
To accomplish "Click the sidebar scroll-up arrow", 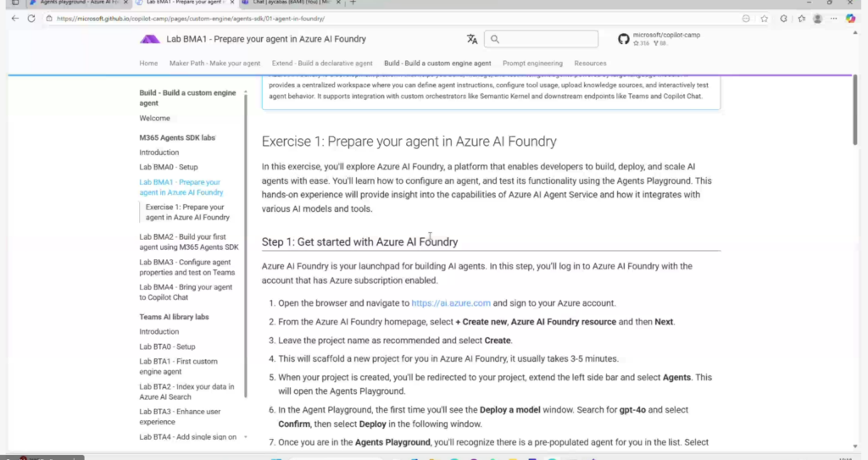I will point(246,92).
